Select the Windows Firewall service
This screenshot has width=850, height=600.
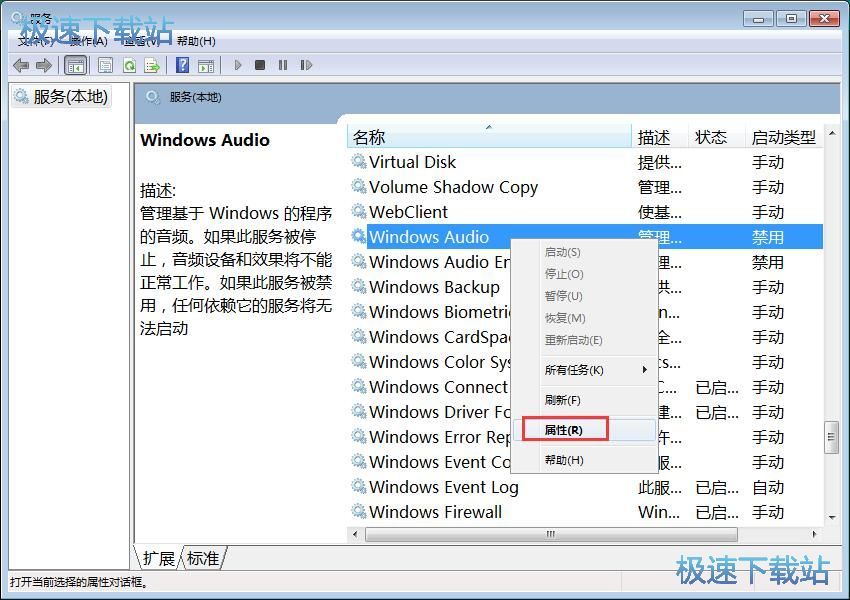pos(585,512)
